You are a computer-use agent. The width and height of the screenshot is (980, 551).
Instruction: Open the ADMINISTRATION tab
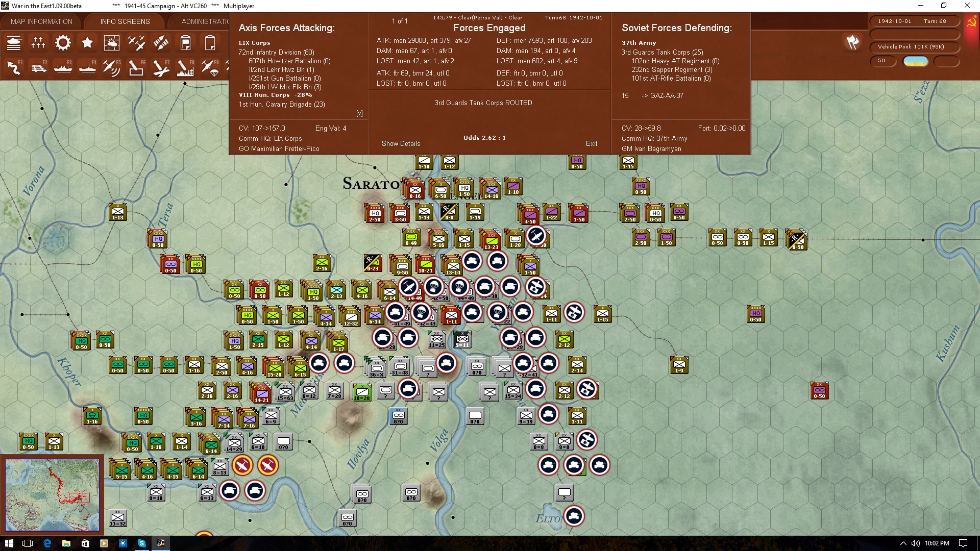click(x=205, y=21)
